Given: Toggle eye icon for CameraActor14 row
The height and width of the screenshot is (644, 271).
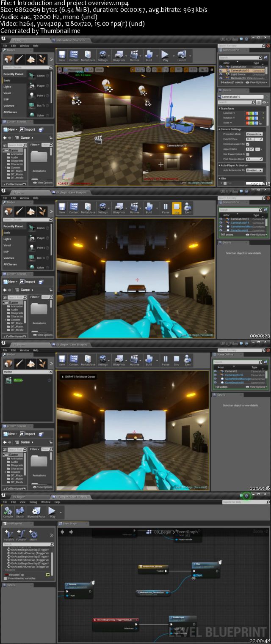Looking at the screenshot, I should (x=221, y=222).
